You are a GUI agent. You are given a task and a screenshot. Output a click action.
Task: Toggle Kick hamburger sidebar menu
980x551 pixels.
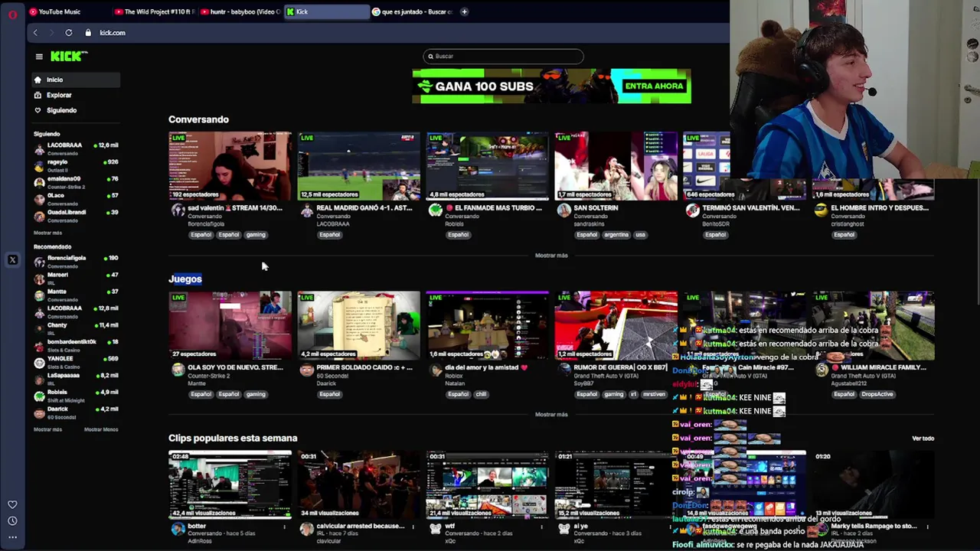39,56
